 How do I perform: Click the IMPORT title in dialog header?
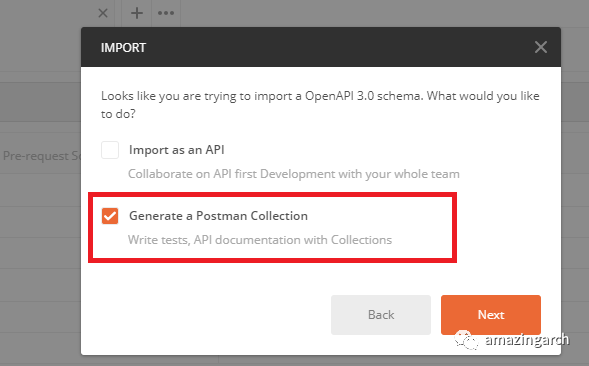(x=123, y=48)
